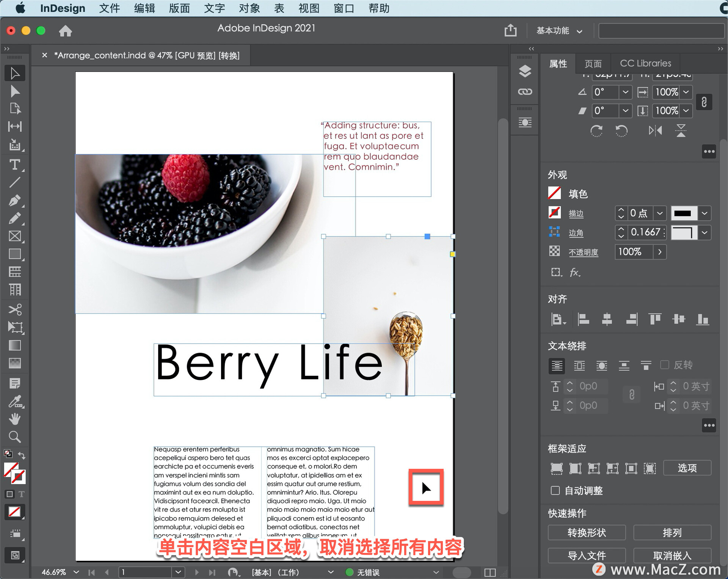This screenshot has width=728, height=579.
Task: Open the horizontal scale percentage dropdown
Action: tap(686, 92)
